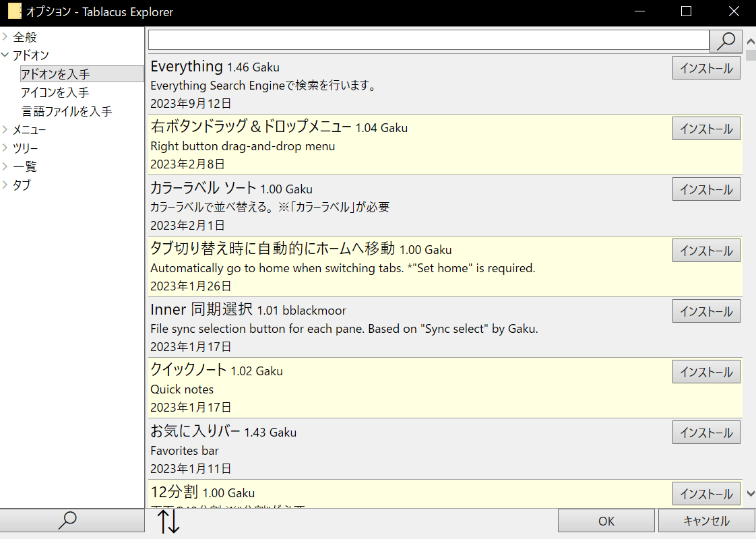Click 'Right button drag-and-drop menu' description
This screenshot has height=539, width=756.
click(243, 146)
